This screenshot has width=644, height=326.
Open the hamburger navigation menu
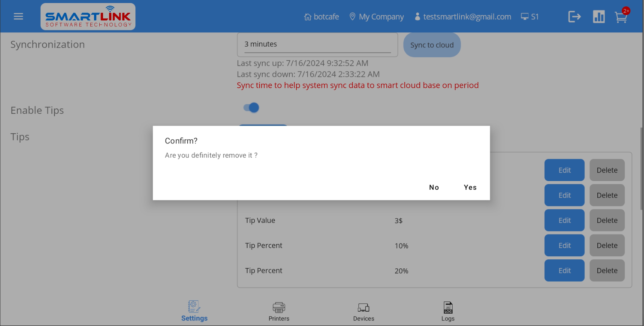point(18,17)
